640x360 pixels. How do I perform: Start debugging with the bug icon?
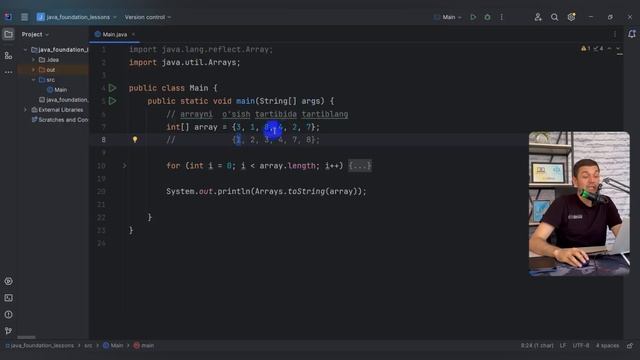point(487,17)
